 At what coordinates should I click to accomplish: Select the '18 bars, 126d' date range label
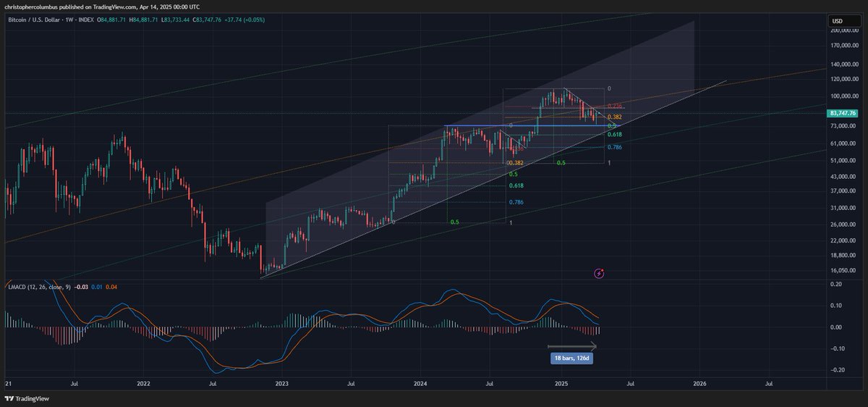click(x=571, y=358)
